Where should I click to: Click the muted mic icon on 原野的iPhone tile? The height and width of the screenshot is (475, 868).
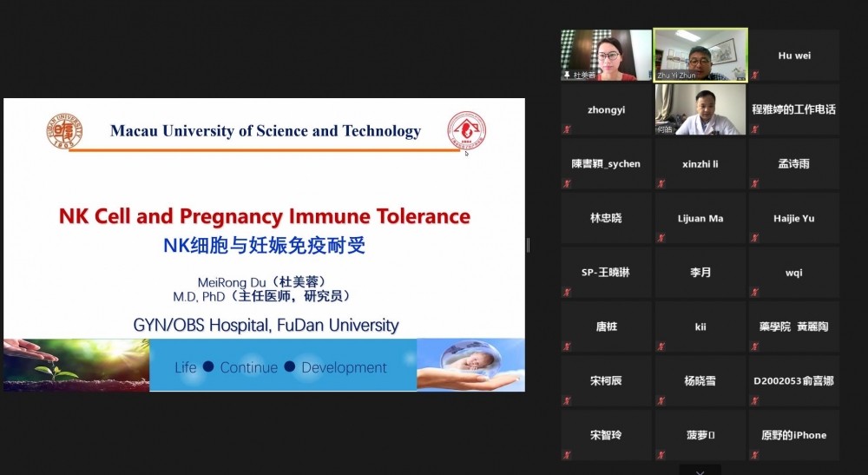pyautogui.click(x=754, y=454)
